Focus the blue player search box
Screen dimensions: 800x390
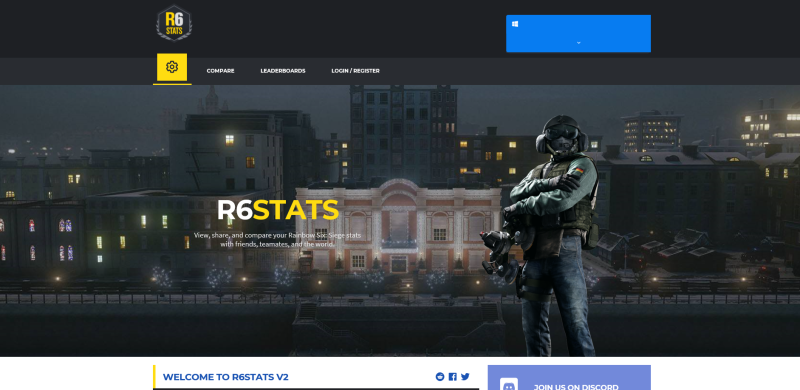578,33
